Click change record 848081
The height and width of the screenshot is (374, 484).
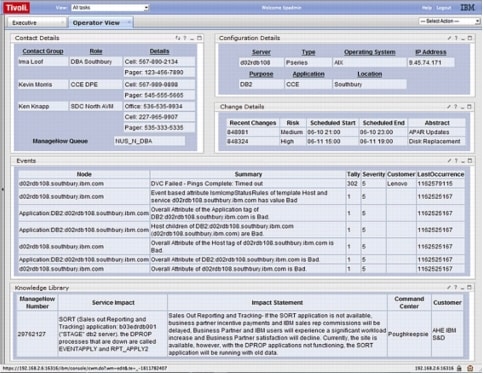[x=252, y=132]
